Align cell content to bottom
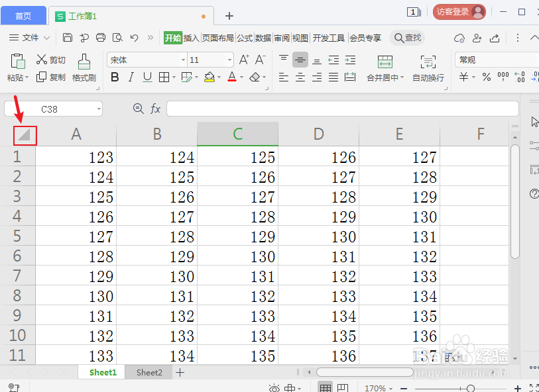Image resolution: width=539 pixels, height=392 pixels. click(317, 60)
